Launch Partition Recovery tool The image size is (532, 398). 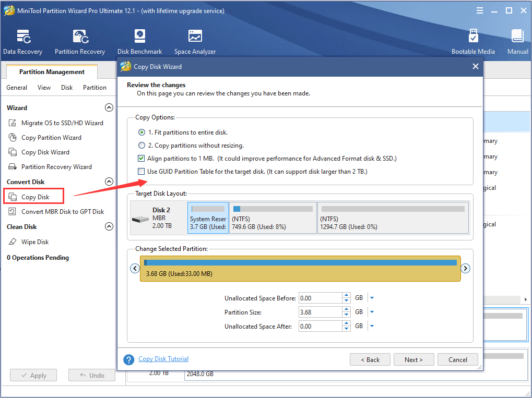pyautogui.click(x=80, y=42)
